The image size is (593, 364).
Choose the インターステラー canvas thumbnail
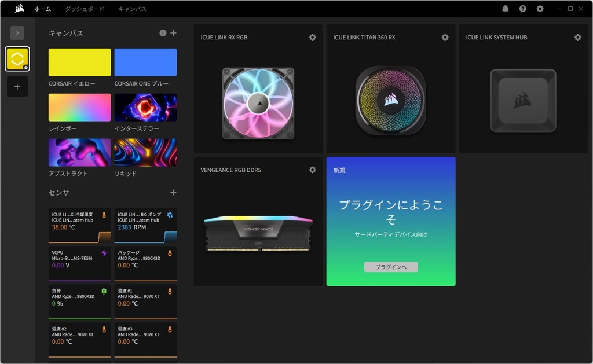(145, 108)
